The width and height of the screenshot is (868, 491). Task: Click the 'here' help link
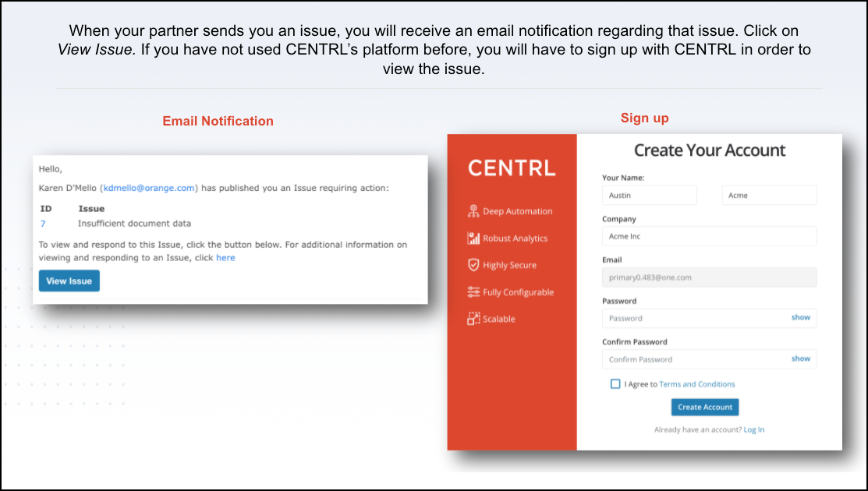(x=225, y=258)
